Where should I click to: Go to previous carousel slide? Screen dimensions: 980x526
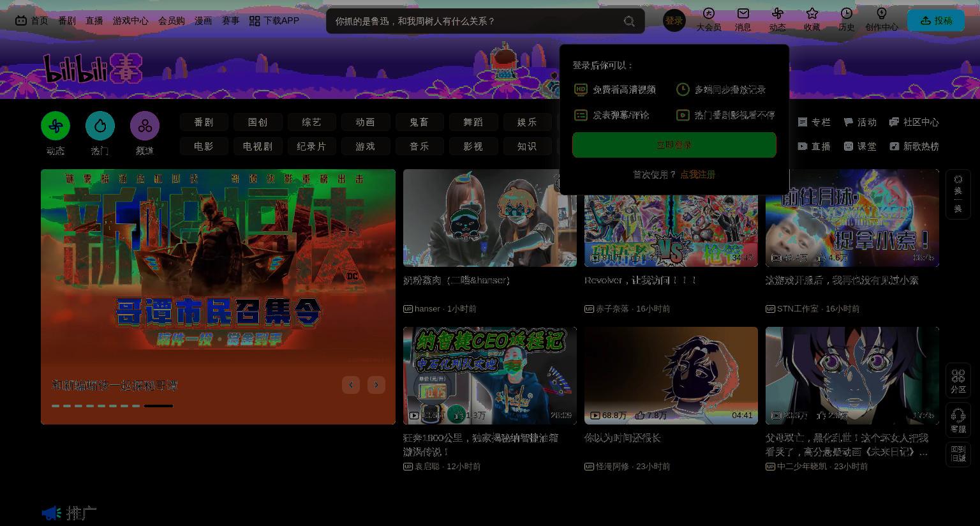[x=351, y=385]
